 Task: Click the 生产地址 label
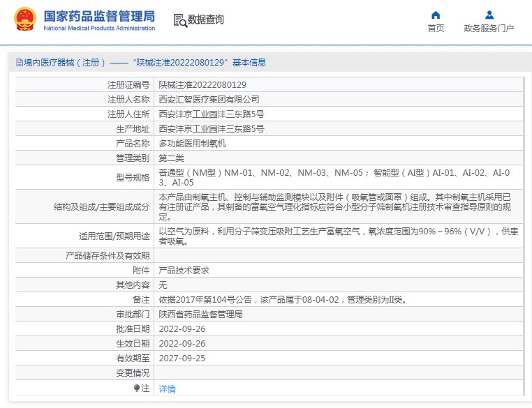133,129
